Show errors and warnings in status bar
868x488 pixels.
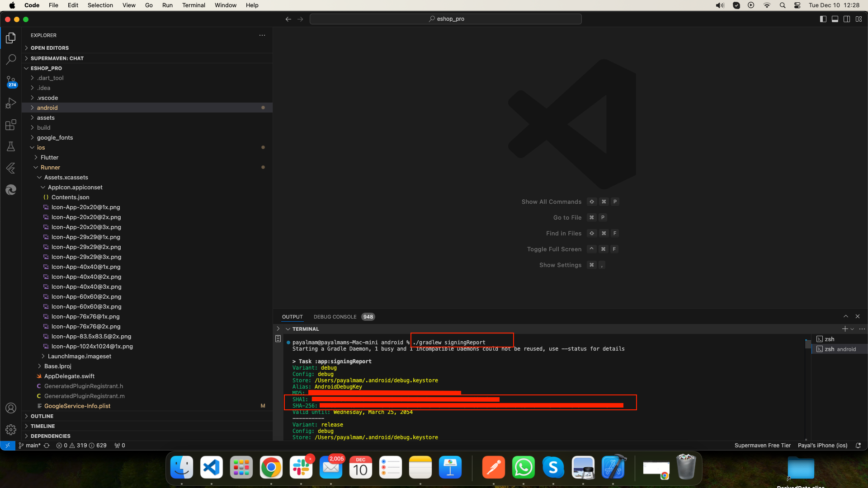pos(81,446)
